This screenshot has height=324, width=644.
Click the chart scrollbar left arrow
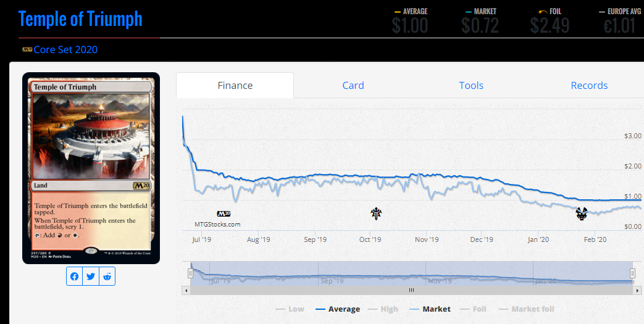coord(186,290)
